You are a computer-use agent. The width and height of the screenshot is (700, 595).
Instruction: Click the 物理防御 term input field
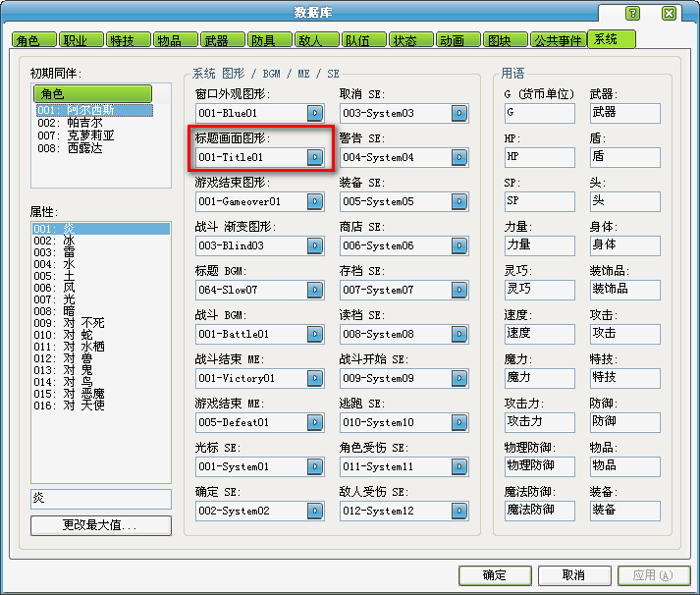coord(539,466)
